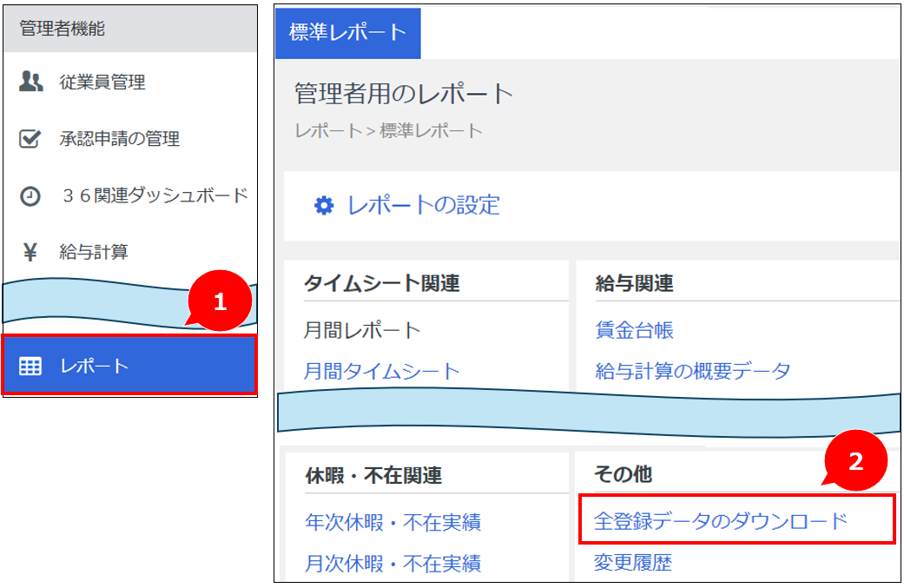
Task: Click the table grid icon beside レポート
Action: point(30,367)
